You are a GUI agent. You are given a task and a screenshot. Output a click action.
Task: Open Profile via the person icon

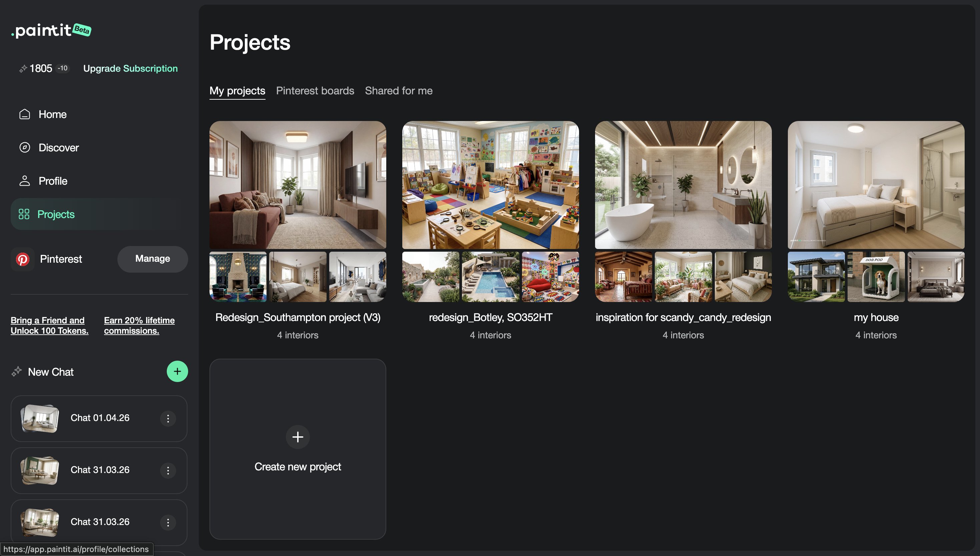pyautogui.click(x=25, y=181)
